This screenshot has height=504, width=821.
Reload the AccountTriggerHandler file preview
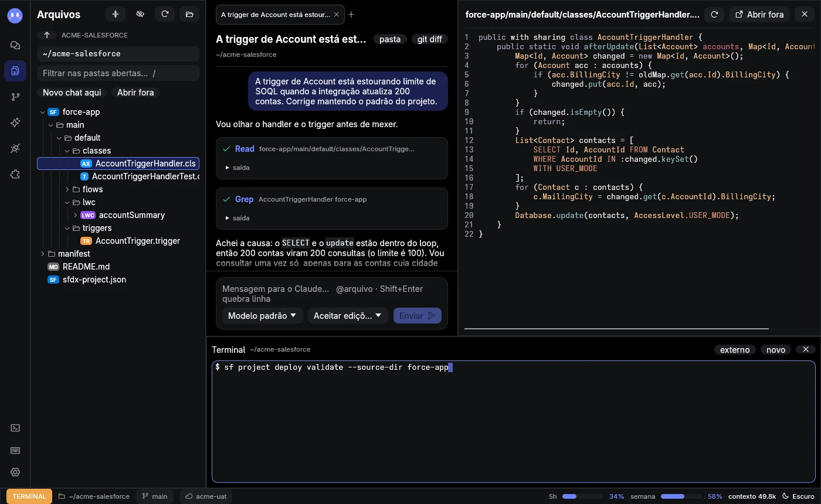[714, 15]
